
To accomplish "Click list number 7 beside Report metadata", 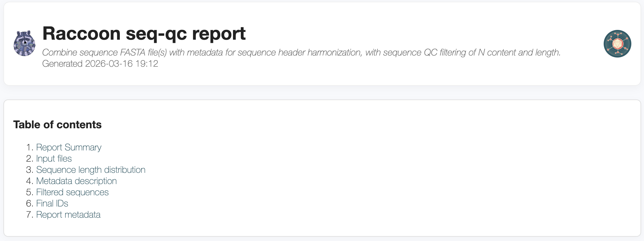I will pos(30,215).
